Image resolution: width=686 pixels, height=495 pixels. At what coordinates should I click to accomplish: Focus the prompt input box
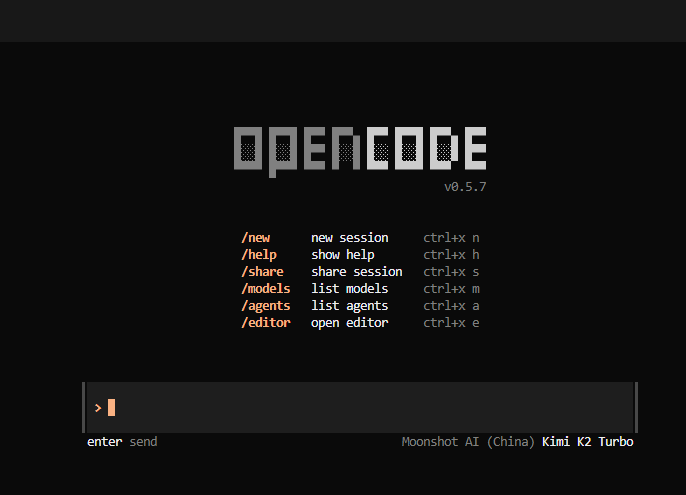tap(360, 407)
